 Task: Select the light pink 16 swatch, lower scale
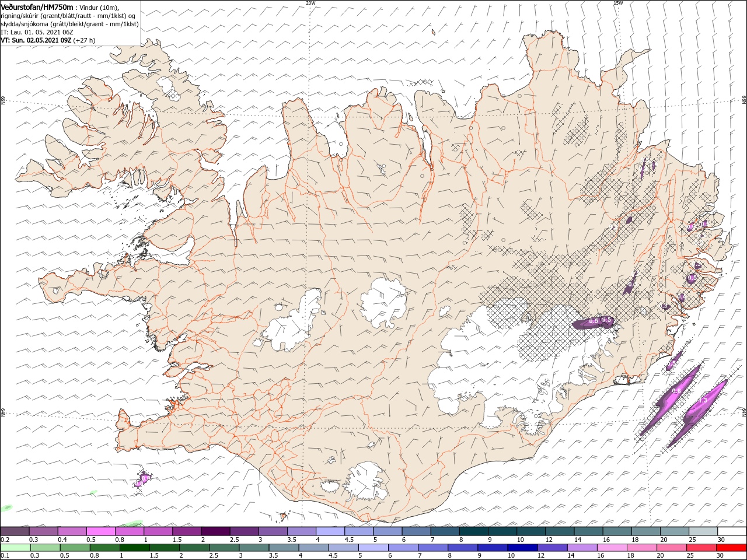[x=612, y=548]
